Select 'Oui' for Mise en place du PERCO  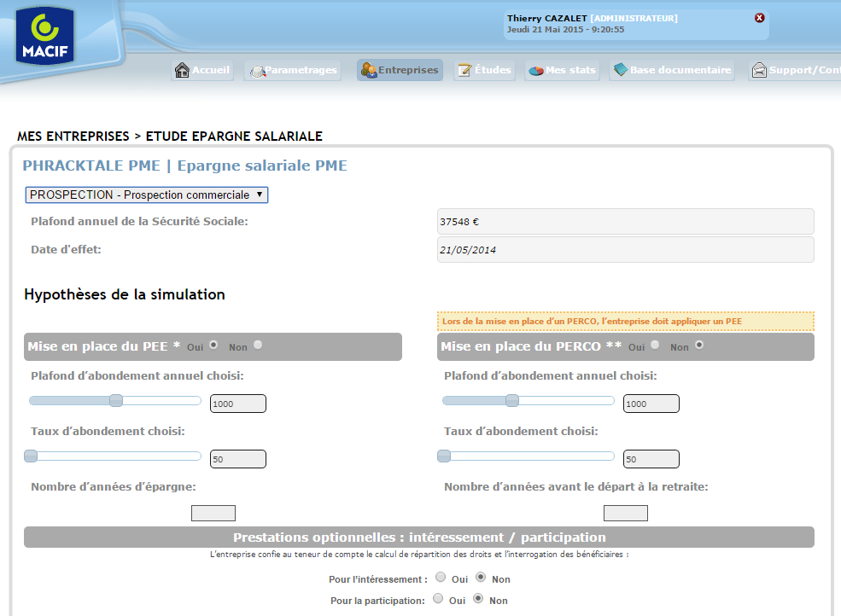click(x=654, y=346)
